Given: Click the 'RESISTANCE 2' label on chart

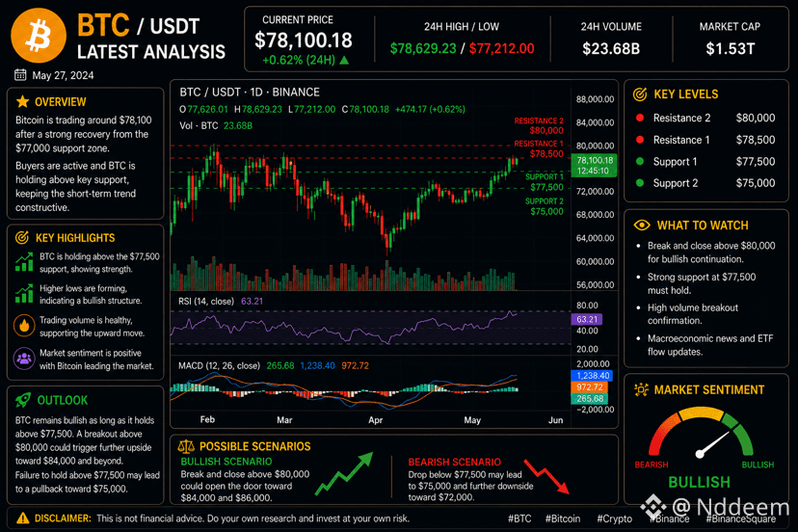Looking at the screenshot, I should tap(539, 120).
